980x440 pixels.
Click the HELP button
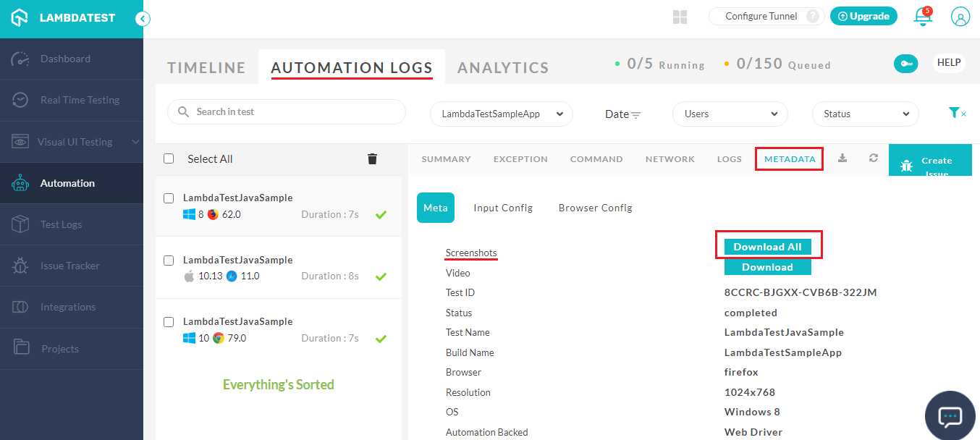click(x=949, y=63)
